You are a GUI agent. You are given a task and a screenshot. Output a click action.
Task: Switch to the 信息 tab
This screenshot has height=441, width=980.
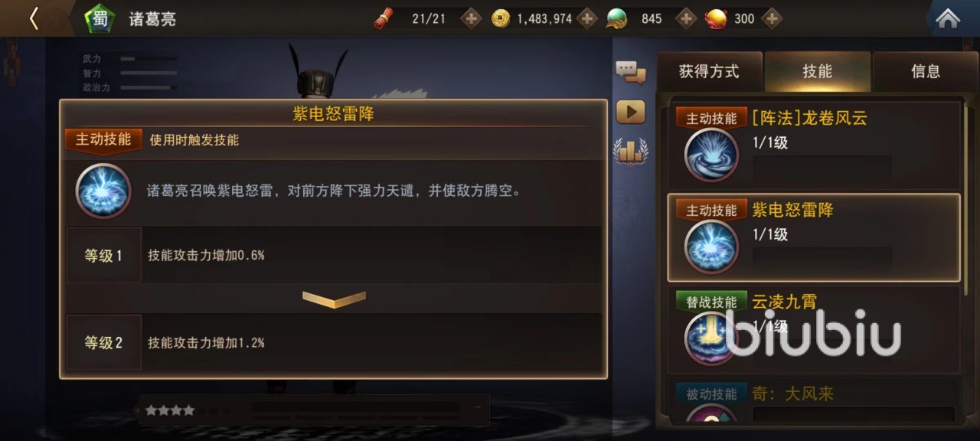926,72
